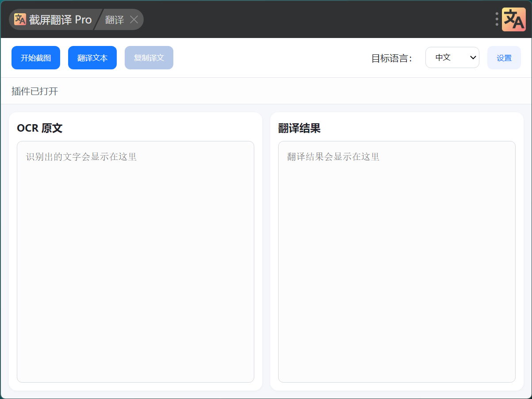Click the greyed-out 复制译文 button
The width and height of the screenshot is (532, 399).
tap(149, 58)
